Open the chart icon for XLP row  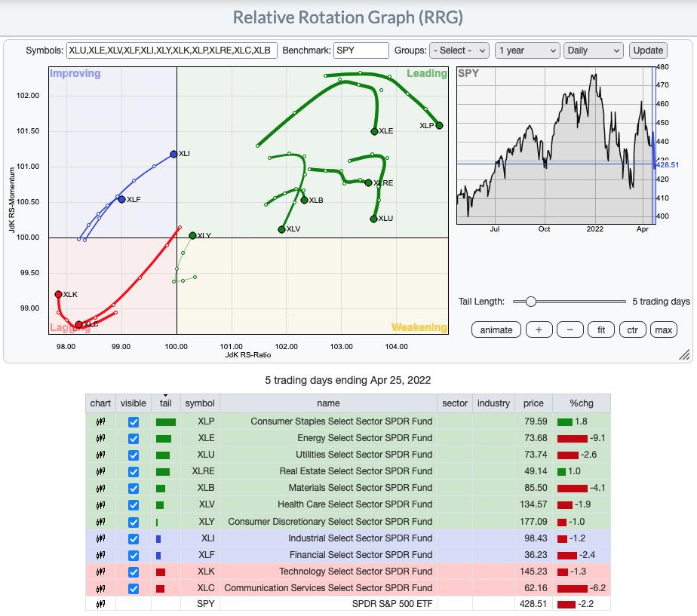(x=100, y=421)
